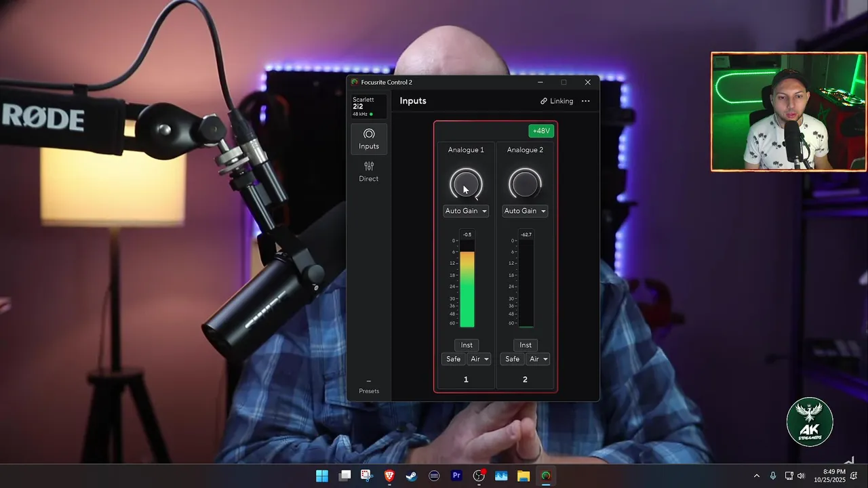Launch the Snipping Tool from the taskbar
Screen dimensions: 868x488
click(367, 476)
